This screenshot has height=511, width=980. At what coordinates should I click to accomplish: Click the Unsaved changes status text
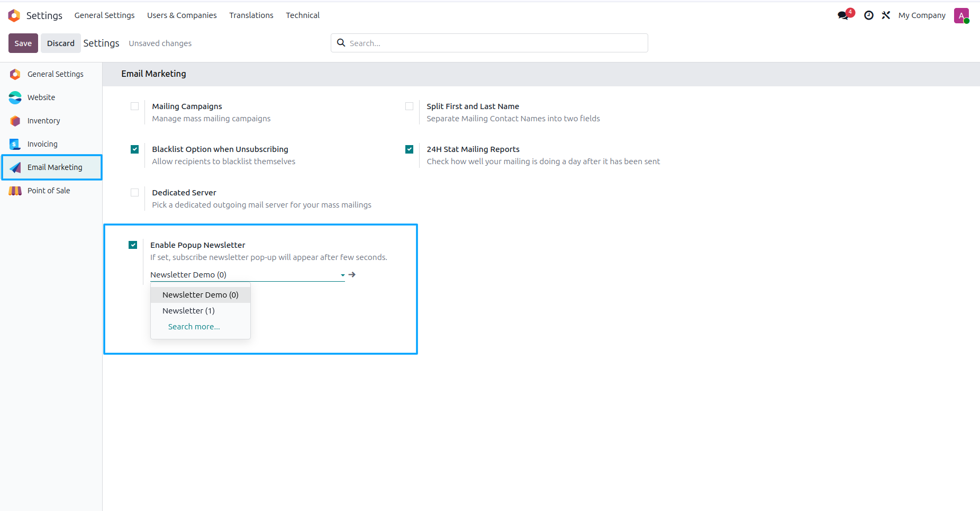coord(160,43)
